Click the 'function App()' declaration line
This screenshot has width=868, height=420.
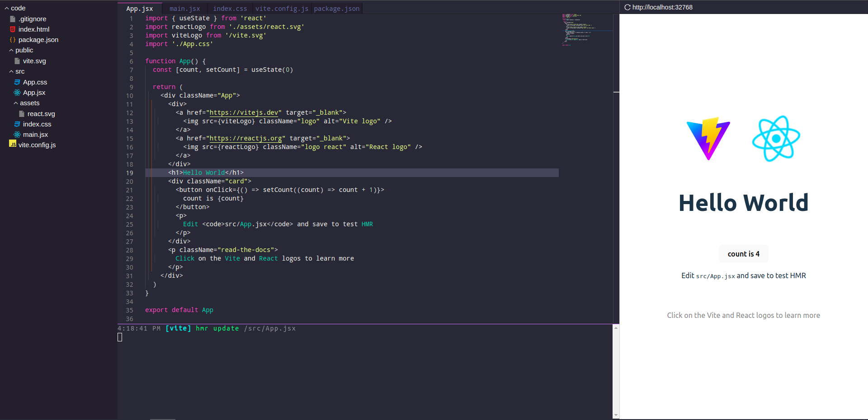click(175, 61)
